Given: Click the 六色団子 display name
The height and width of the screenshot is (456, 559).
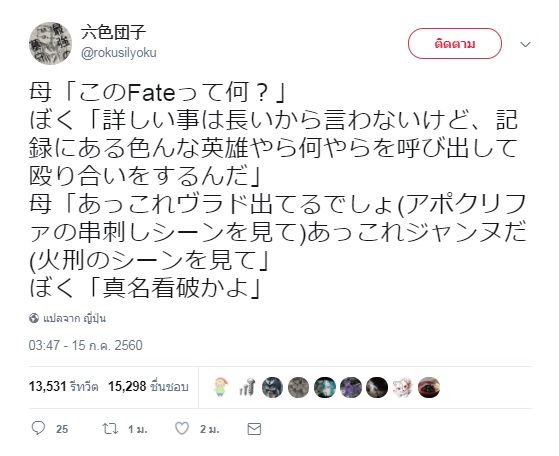Looking at the screenshot, I should coord(114,32).
